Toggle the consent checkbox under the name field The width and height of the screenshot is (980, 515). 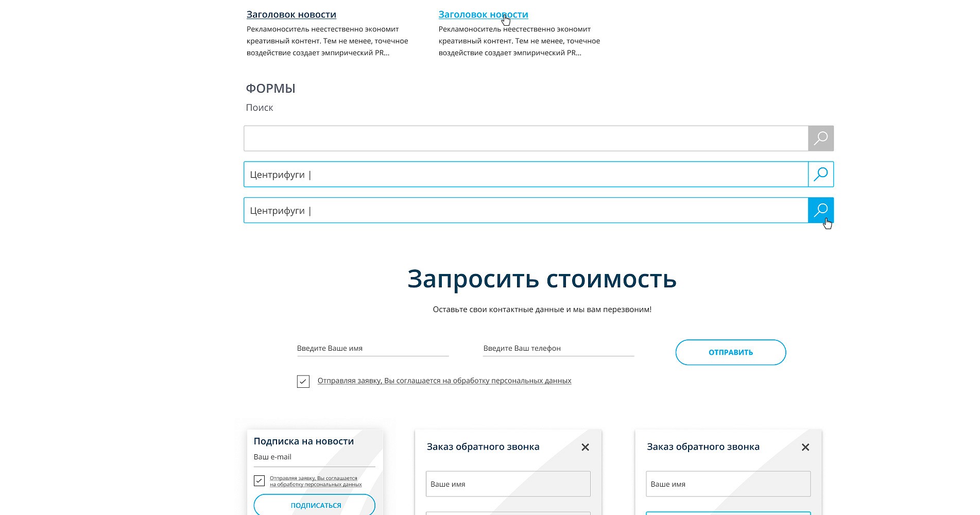(x=303, y=382)
